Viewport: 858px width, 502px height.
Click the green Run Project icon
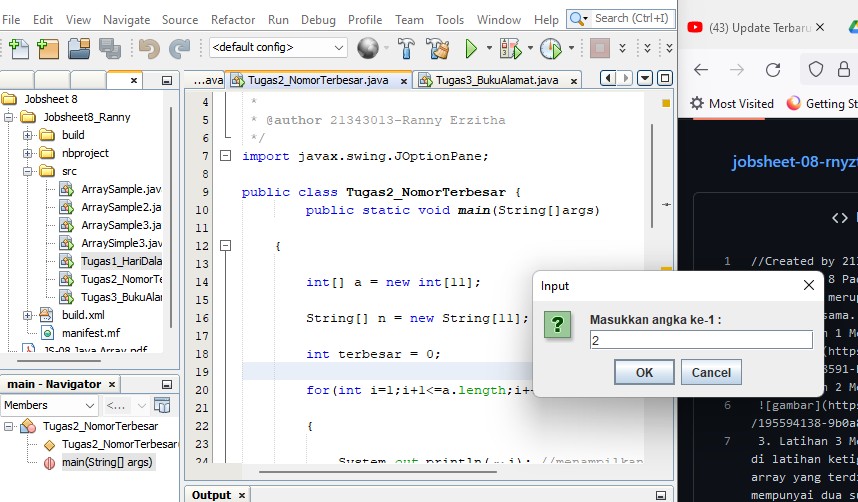click(x=471, y=48)
